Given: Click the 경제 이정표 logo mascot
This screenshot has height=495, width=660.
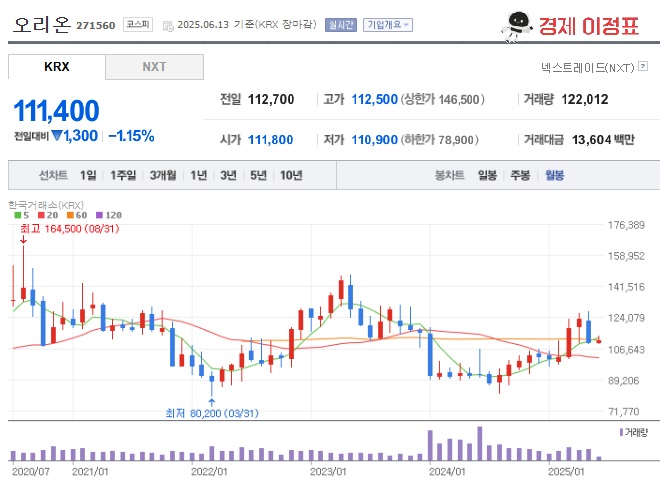Looking at the screenshot, I should pos(516,27).
